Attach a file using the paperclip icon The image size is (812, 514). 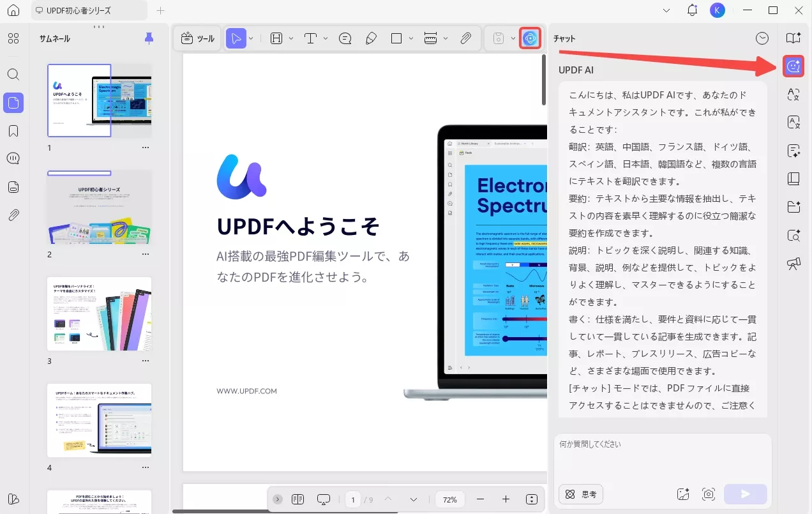pyautogui.click(x=465, y=38)
